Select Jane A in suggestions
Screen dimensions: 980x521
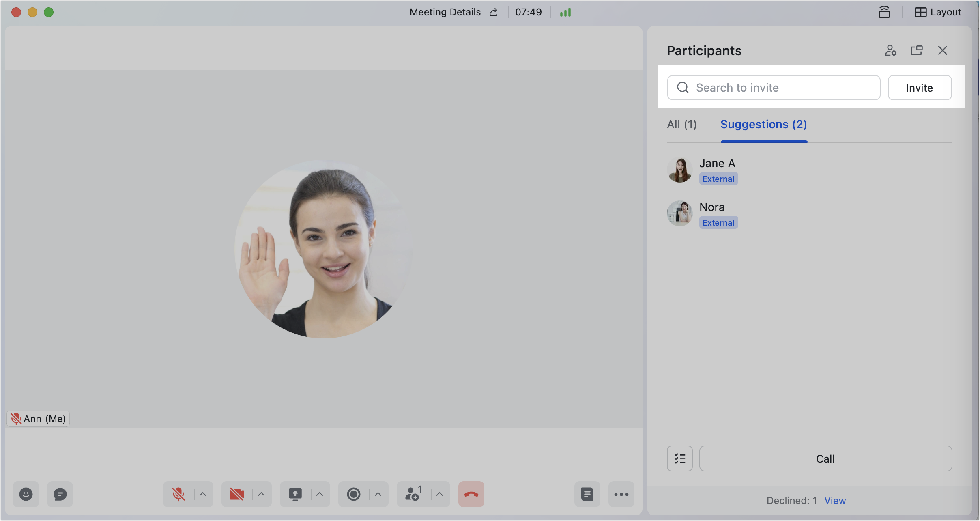[810, 170]
